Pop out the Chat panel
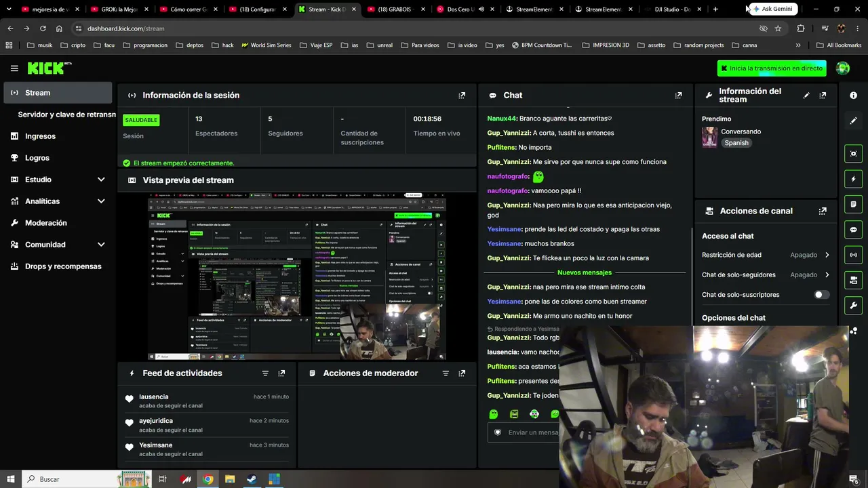This screenshot has height=488, width=868. [x=678, y=96]
